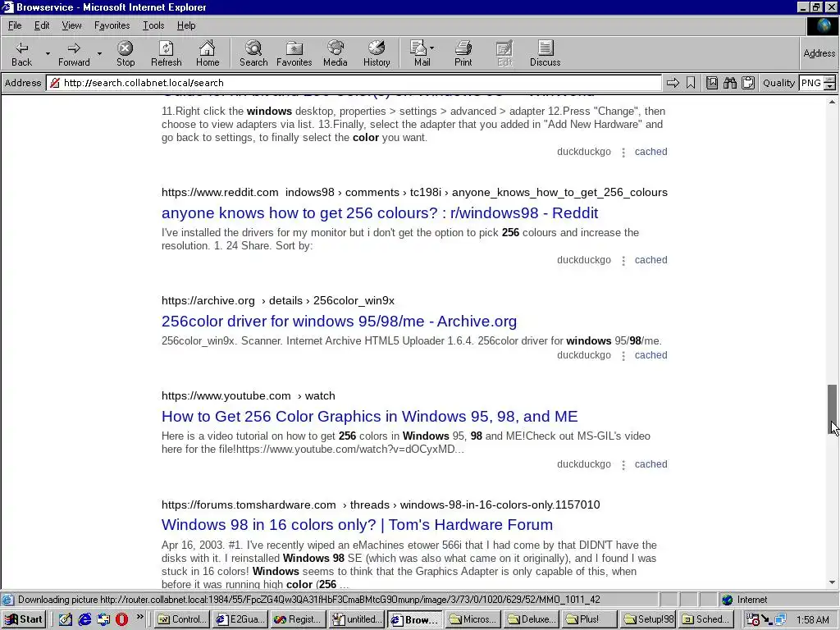840x630 pixels.
Task: Open cached link under Archive.org result
Action: coord(651,355)
